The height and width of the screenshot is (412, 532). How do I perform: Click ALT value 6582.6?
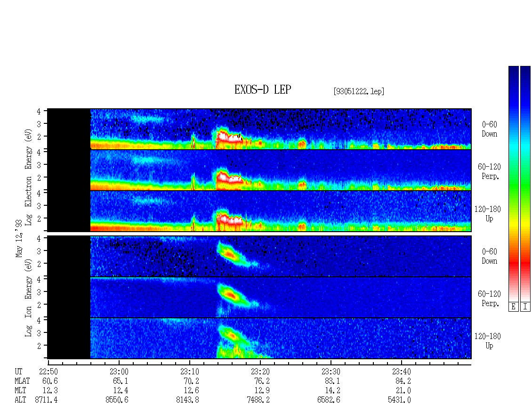(329, 400)
